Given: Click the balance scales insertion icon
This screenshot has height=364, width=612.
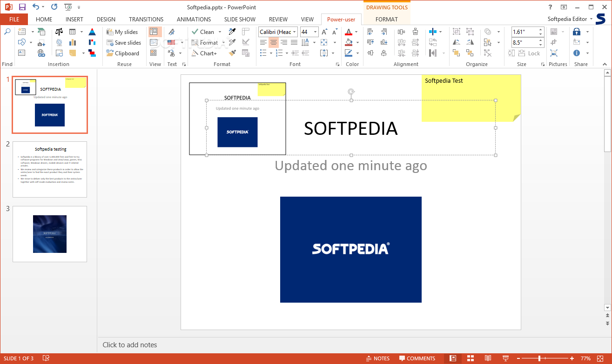Looking at the screenshot, I should coord(59,32).
